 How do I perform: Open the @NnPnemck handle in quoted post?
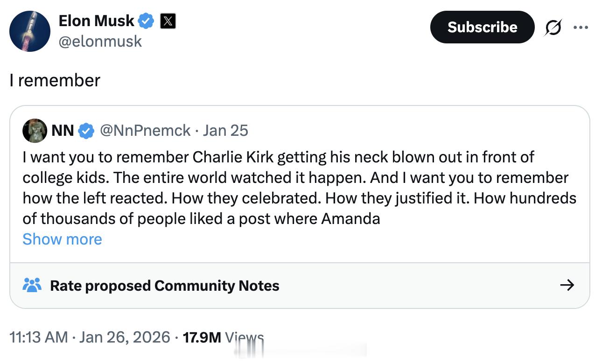(145, 131)
